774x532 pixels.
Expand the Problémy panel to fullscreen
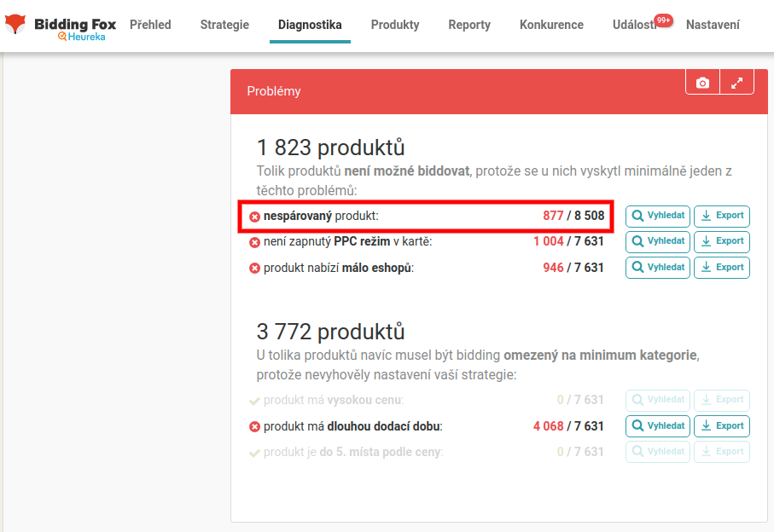click(737, 83)
